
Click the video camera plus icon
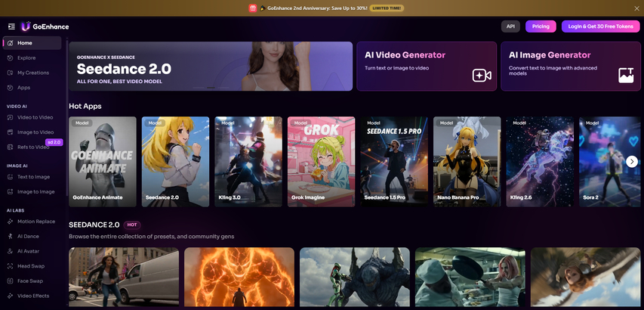(482, 76)
